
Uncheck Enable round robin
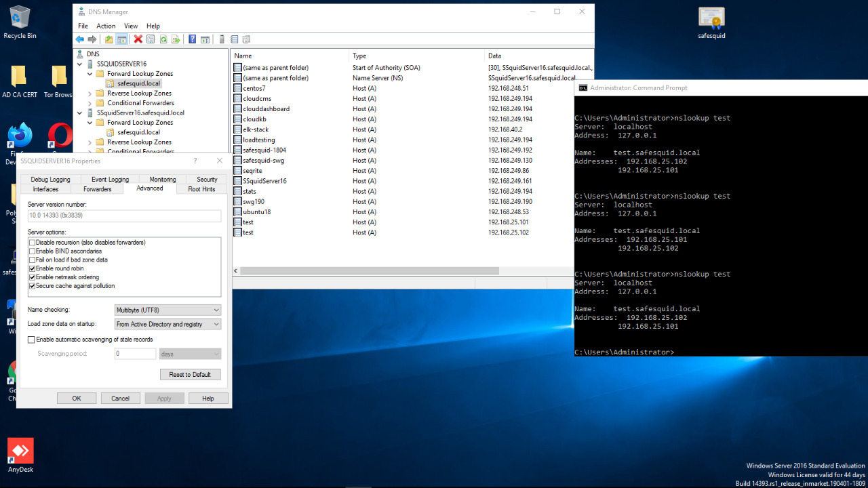(x=32, y=268)
